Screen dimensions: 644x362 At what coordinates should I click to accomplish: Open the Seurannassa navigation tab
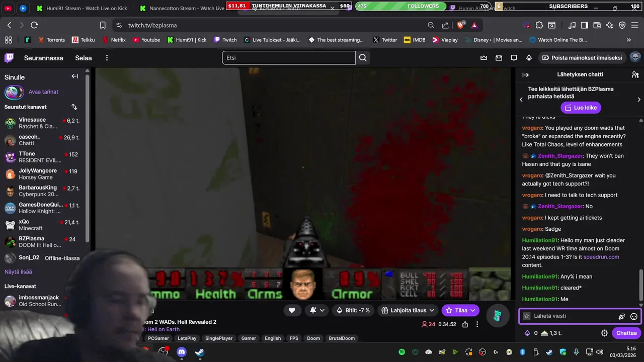(x=44, y=58)
